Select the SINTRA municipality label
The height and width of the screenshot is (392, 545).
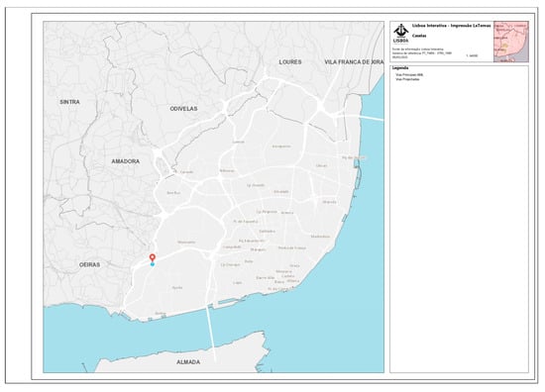(x=70, y=102)
